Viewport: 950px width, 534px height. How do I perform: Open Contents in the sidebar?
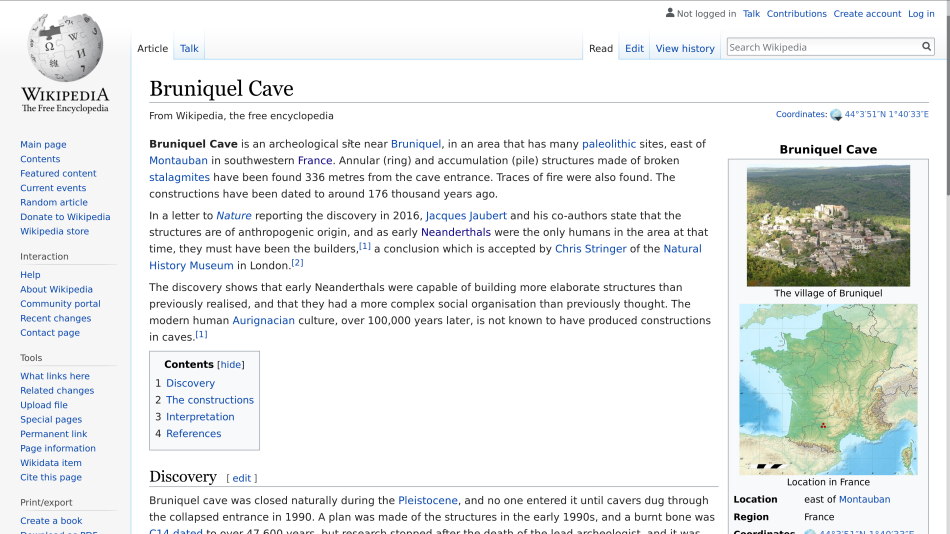pos(40,159)
